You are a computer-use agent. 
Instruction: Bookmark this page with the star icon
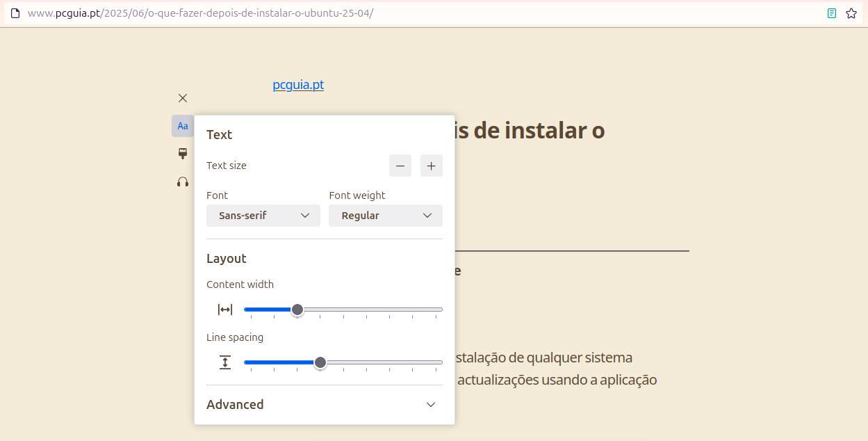tap(851, 13)
